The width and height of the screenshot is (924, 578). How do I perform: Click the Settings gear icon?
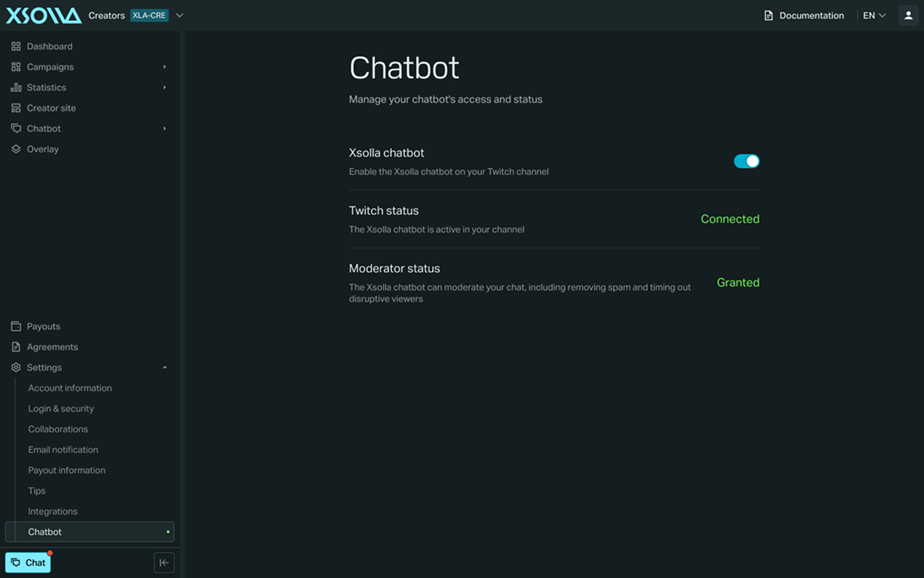pyautogui.click(x=16, y=368)
